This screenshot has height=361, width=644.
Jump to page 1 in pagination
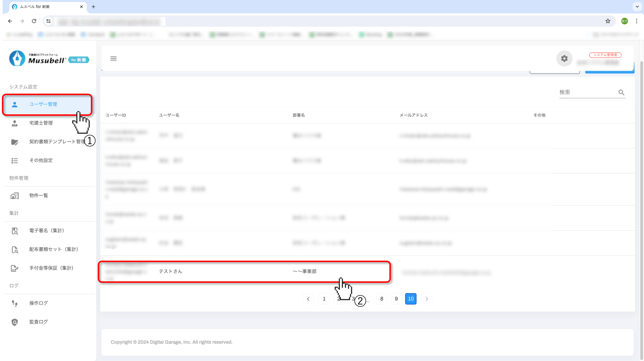coord(324,299)
